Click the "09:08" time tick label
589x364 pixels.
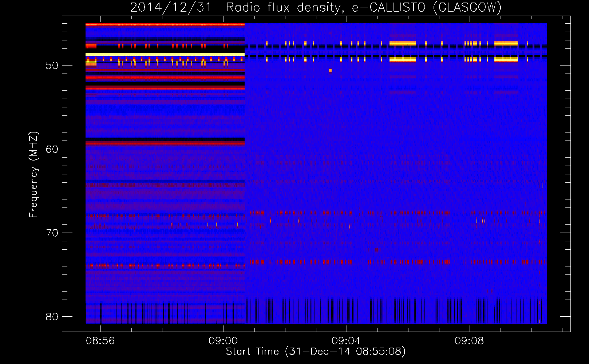[x=469, y=341]
